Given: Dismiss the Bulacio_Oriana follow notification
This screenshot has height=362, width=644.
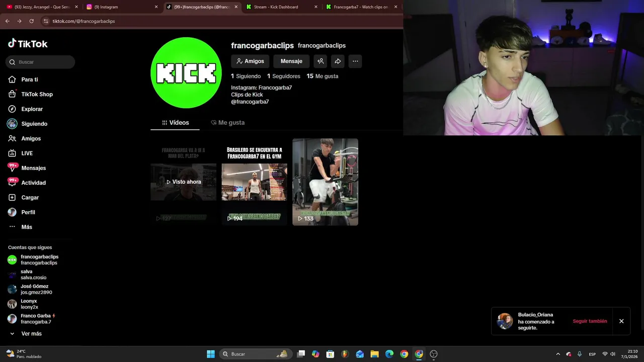Looking at the screenshot, I should (621, 321).
